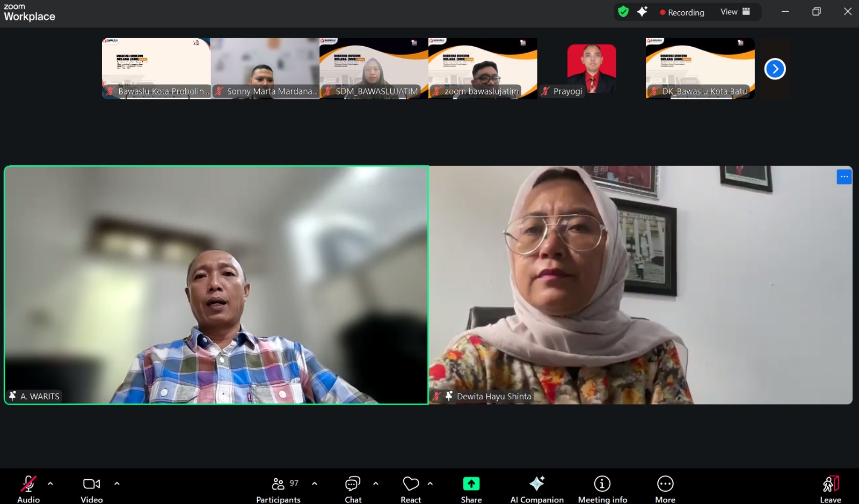The height and width of the screenshot is (504, 859).
Task: Toggle camera with Video button
Action: [x=92, y=489]
